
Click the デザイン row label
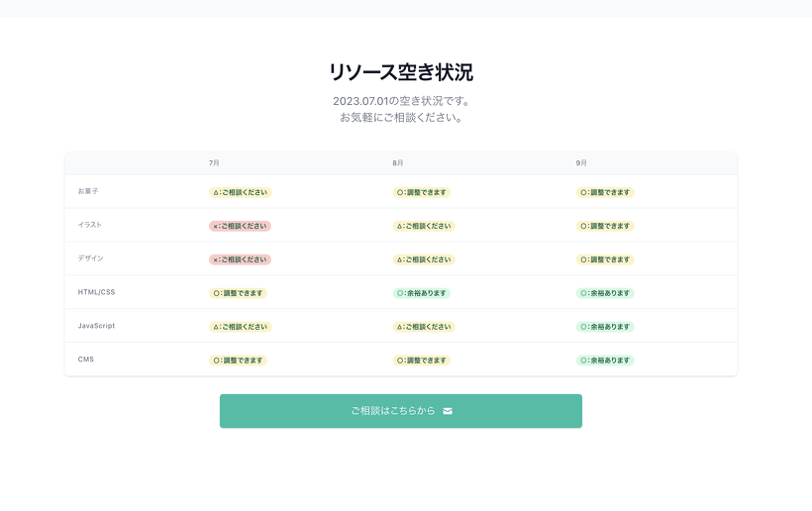(90, 258)
